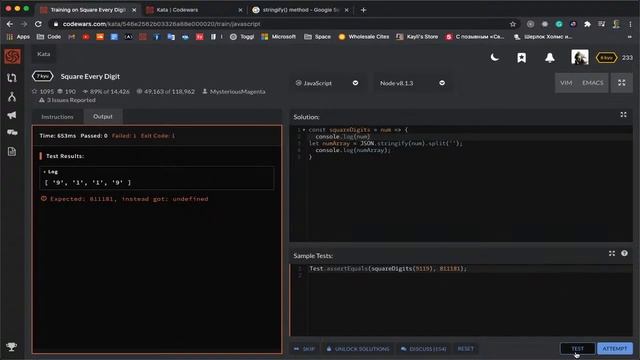Bookmark this kata with the header bookmark icon
The height and width of the screenshot is (360, 640).
[x=521, y=58]
